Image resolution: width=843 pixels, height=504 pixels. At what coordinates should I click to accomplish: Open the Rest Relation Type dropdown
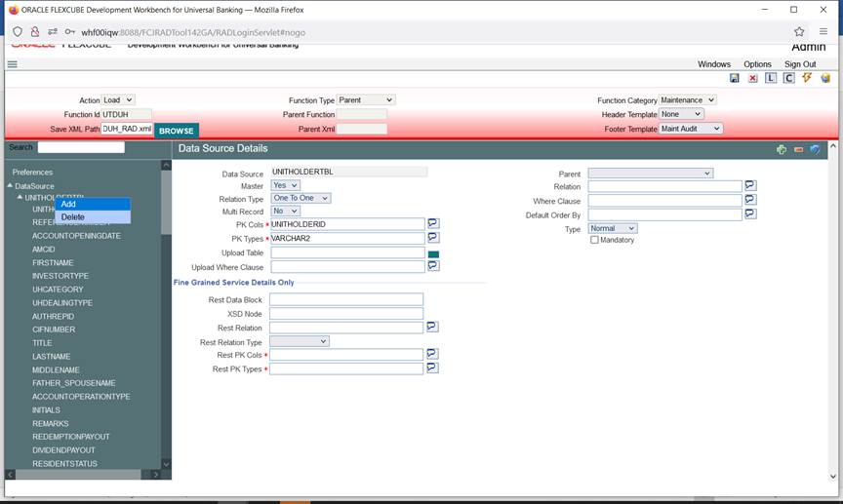(300, 341)
